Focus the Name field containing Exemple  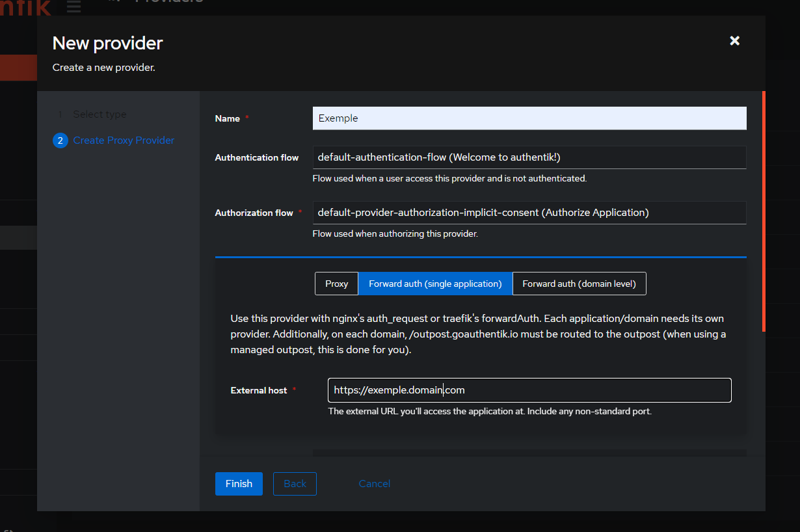pyautogui.click(x=529, y=118)
